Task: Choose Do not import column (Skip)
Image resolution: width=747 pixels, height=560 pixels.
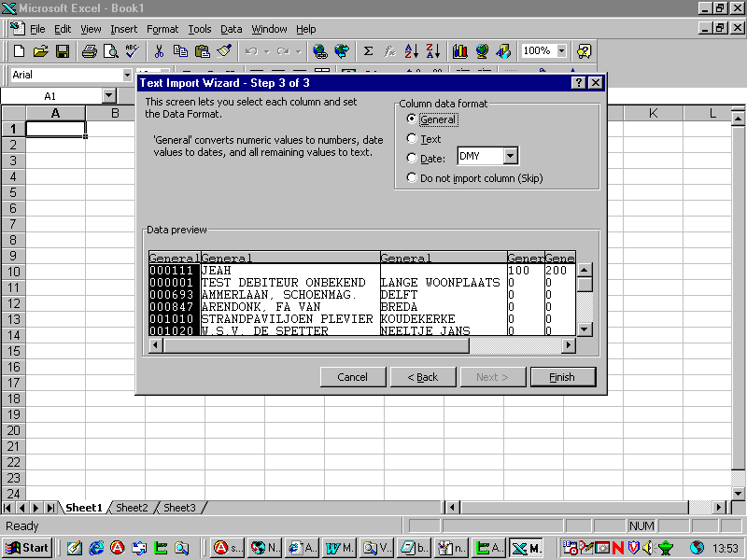Action: point(412,178)
